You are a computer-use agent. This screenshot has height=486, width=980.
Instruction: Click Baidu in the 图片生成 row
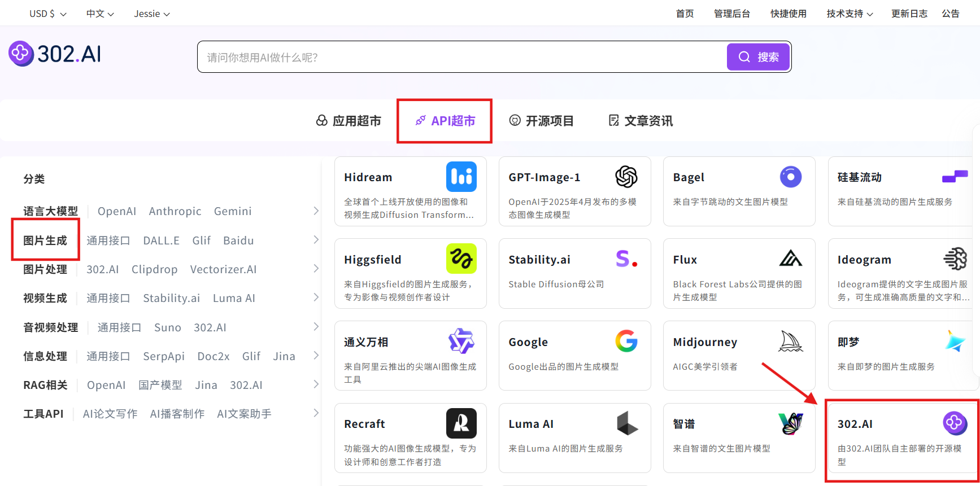[x=238, y=240]
